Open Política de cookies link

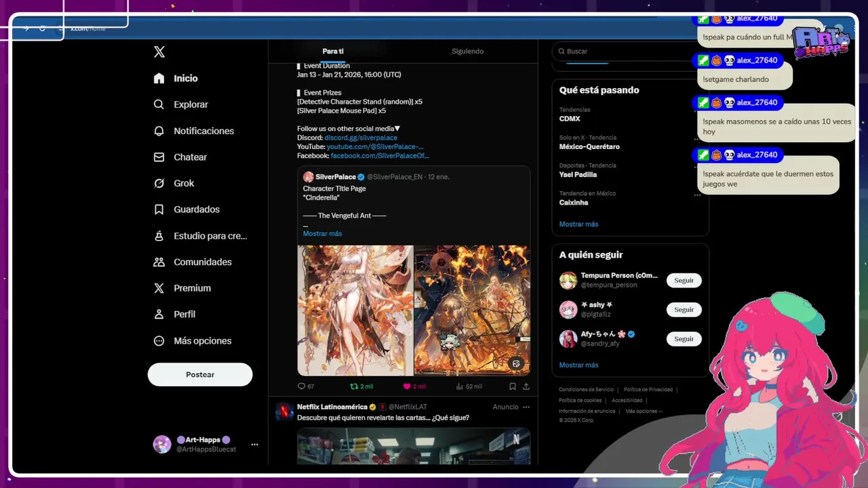(x=580, y=401)
